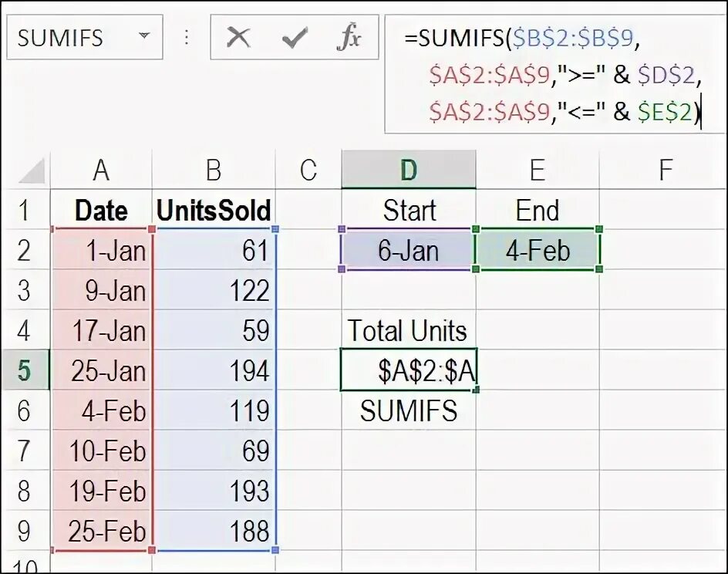This screenshot has width=728, height=574.
Task: Select cell containing 194 units
Action: [x=214, y=371]
